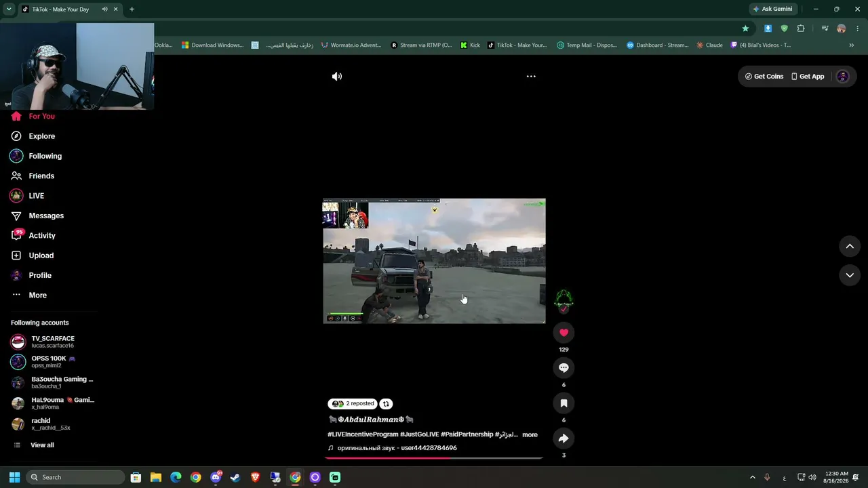
Task: Open Discord from the taskbar
Action: pos(216,477)
